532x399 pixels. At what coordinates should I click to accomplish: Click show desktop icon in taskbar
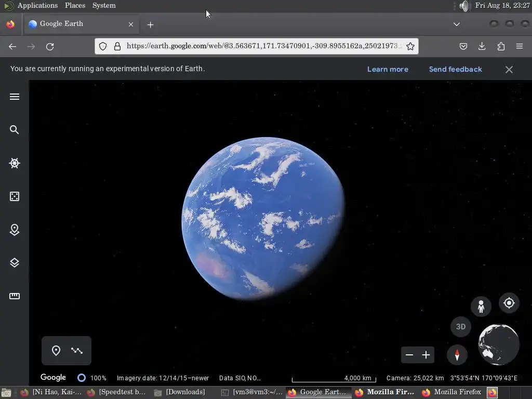coord(6,393)
